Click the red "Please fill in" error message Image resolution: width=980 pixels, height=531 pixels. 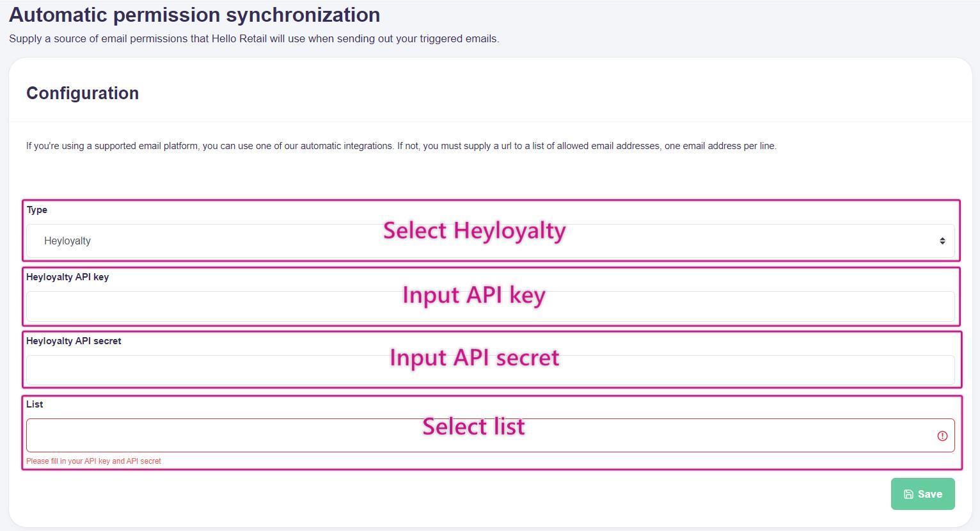click(93, 461)
